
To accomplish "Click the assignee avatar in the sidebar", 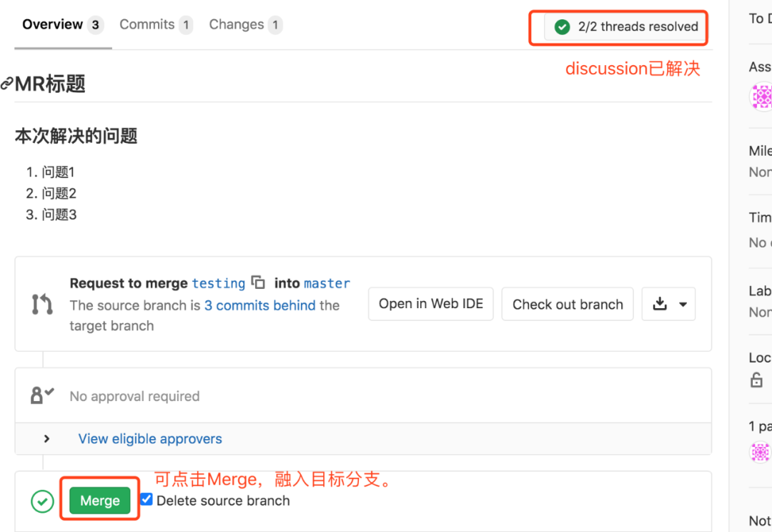I will pos(762,96).
